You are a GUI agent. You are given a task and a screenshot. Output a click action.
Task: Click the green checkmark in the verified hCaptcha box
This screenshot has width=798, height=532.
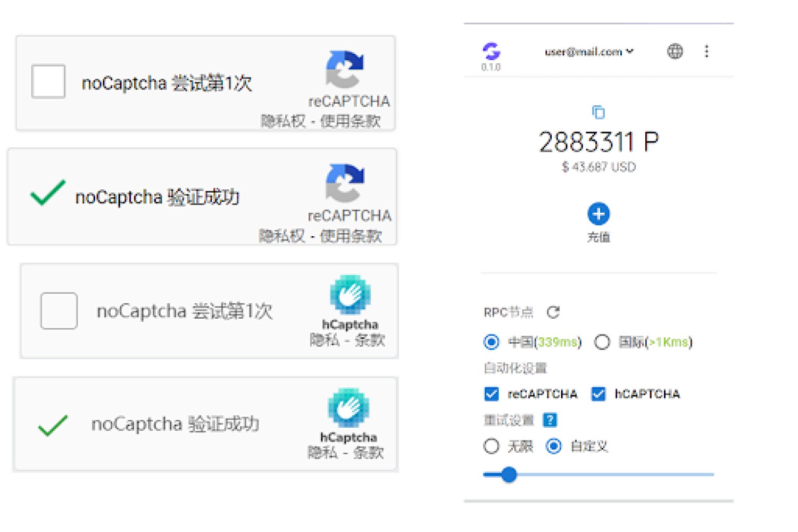(53, 426)
